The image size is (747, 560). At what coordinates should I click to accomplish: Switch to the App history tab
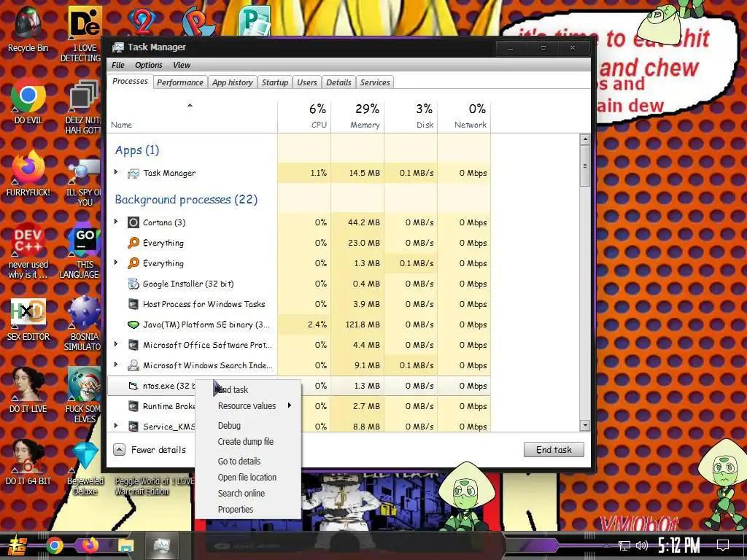coord(233,82)
